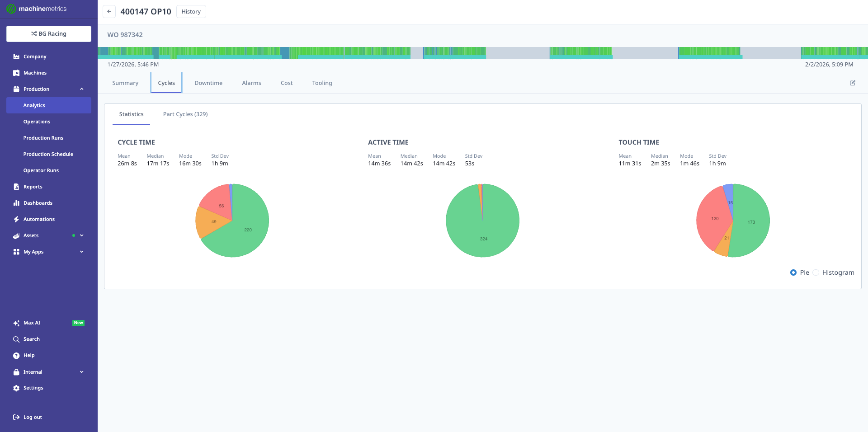The image size is (868, 432).
Task: Click the back arrow next to 400147 OP10
Action: 109,11
